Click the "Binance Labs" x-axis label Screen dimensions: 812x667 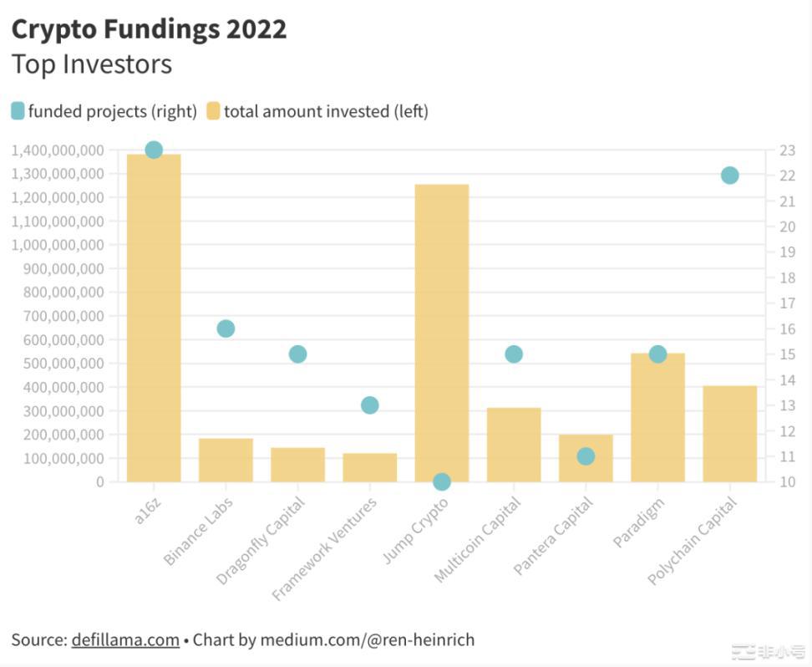tap(198, 530)
